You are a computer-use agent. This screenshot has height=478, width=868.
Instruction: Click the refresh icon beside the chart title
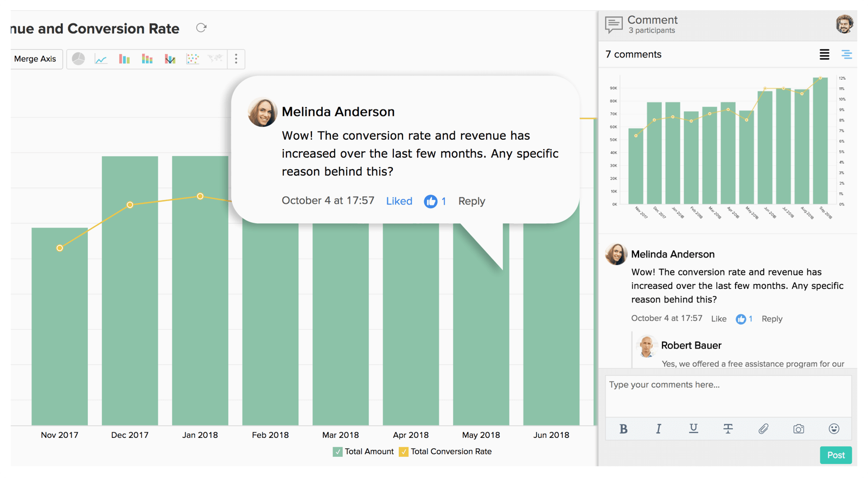(x=201, y=28)
